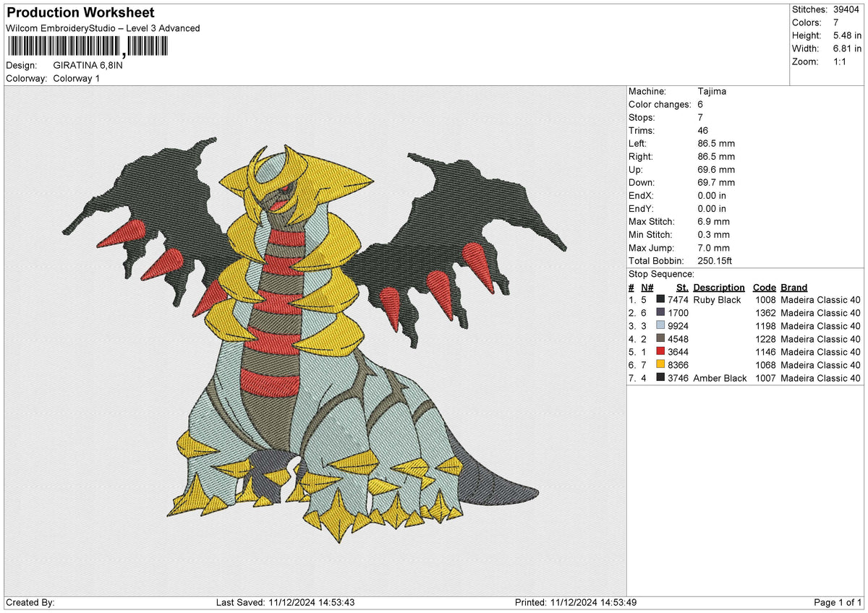Click 'Wilcom EmbroideryStudio – Level 3 Advanced' text
Viewport: 868px width, 613px height.
(103, 28)
